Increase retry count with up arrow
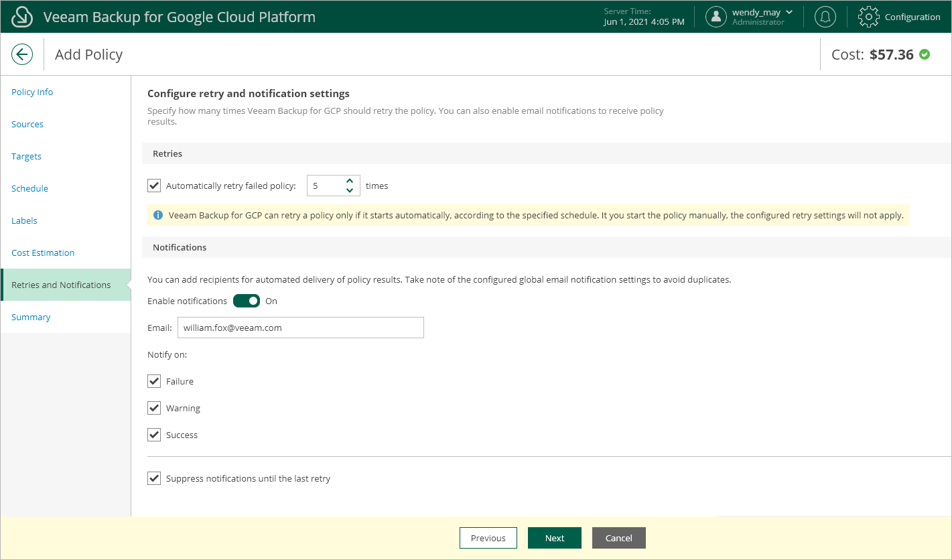Viewport: 952px width, 560px height. pos(350,181)
